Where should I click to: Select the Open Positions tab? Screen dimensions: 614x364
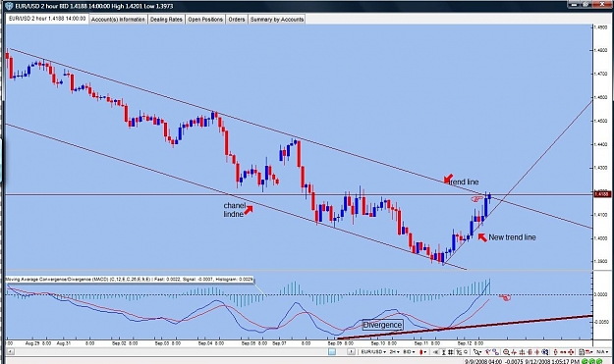205,20
